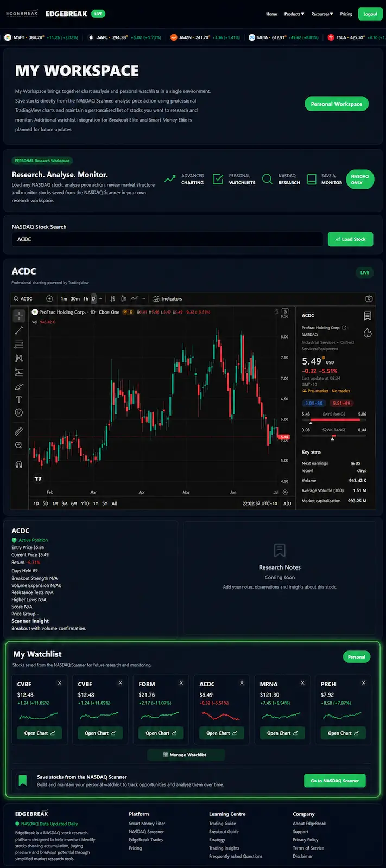Screen dimensions: 386x868
Task: Click the Day's Range bar
Action: coord(334,420)
